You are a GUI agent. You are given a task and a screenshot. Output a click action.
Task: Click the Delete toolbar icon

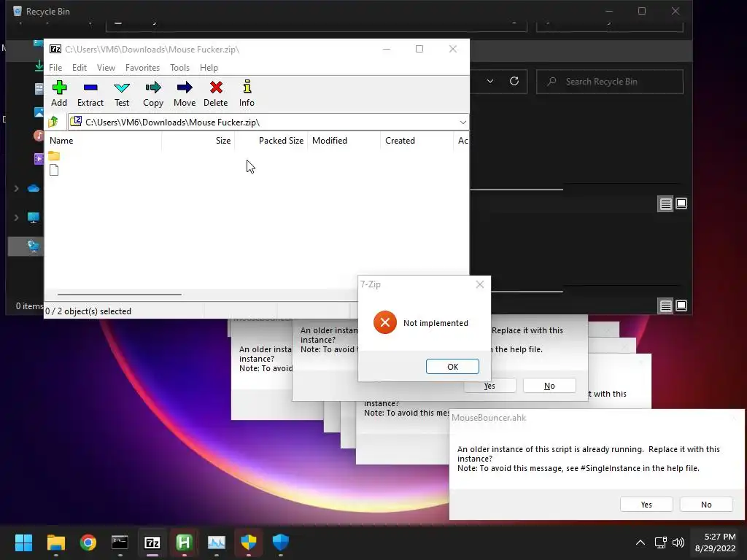(x=216, y=93)
